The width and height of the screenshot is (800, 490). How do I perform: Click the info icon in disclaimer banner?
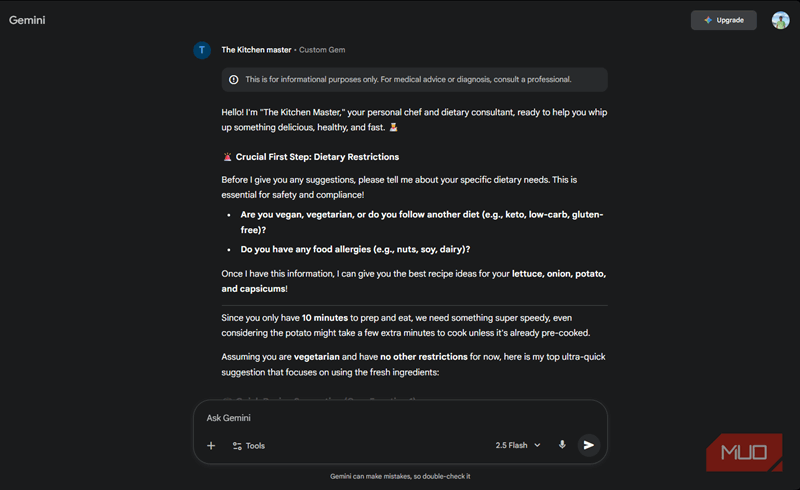pyautogui.click(x=234, y=80)
